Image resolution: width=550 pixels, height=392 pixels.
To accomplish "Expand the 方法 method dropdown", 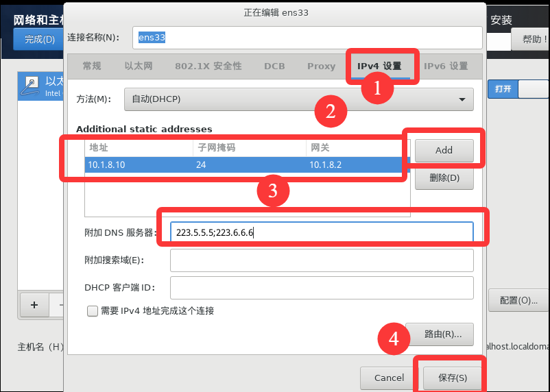I will click(x=299, y=99).
